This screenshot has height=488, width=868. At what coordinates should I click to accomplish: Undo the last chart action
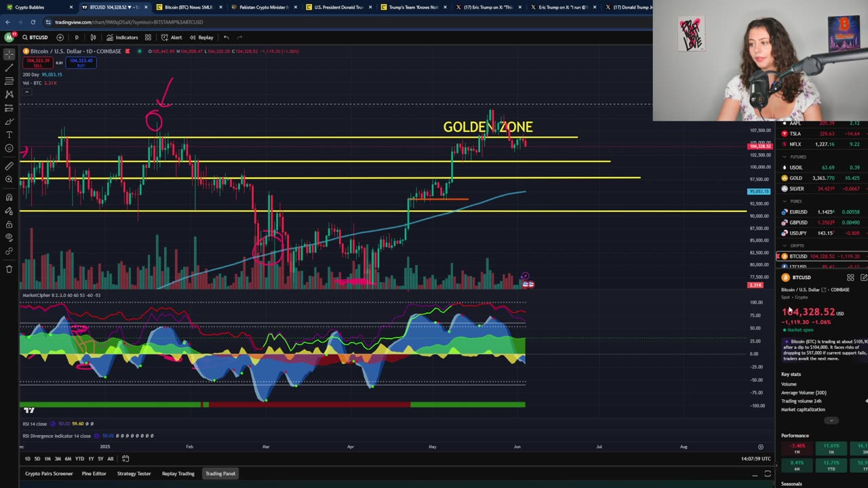pyautogui.click(x=226, y=37)
